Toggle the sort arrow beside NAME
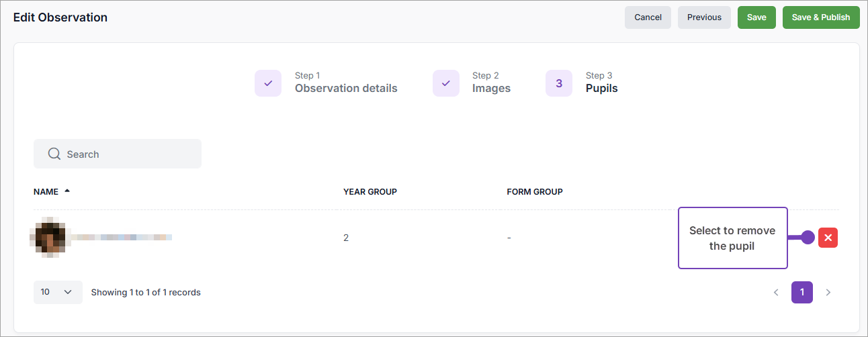The width and height of the screenshot is (868, 337). coord(67,191)
